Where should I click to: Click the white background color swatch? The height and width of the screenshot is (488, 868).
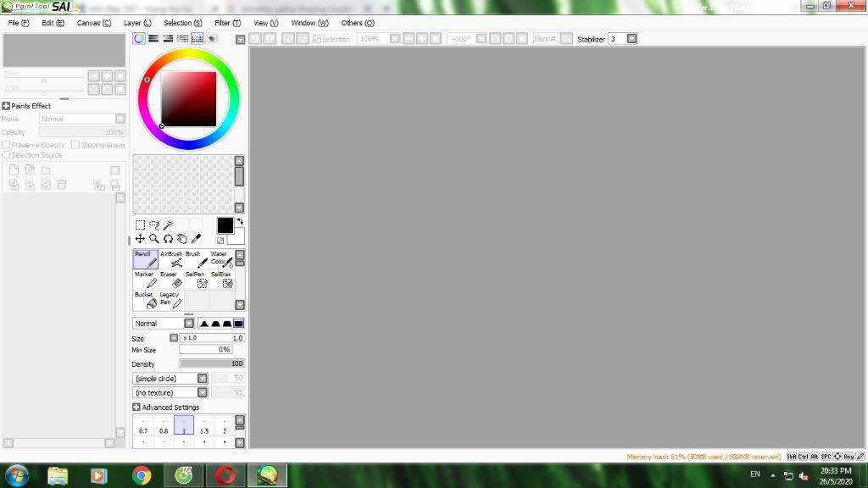[x=238, y=238]
